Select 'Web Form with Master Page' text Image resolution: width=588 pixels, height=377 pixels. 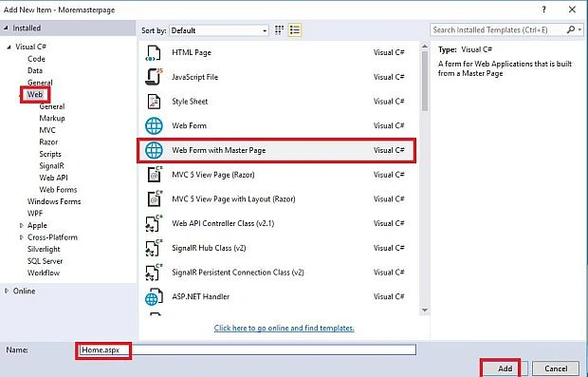(219, 150)
